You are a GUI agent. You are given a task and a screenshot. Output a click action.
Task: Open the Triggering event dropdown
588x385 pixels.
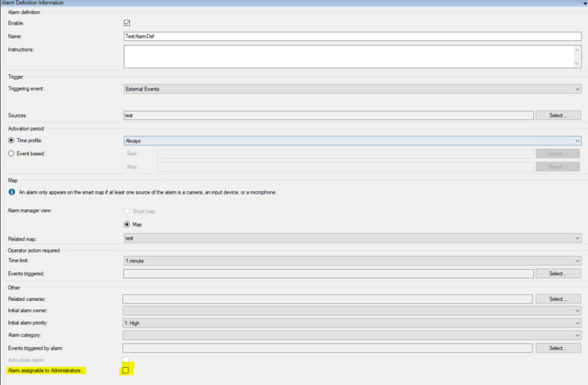pyautogui.click(x=352, y=89)
